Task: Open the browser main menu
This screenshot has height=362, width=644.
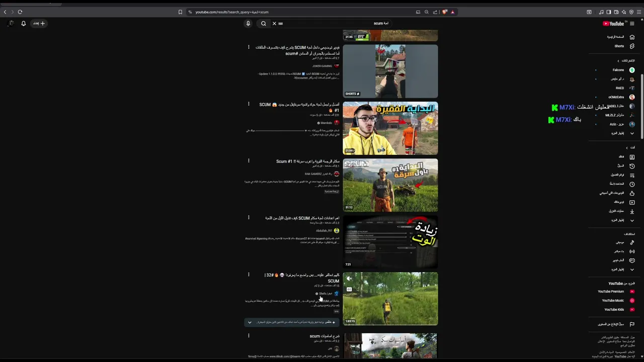Action: [639, 12]
